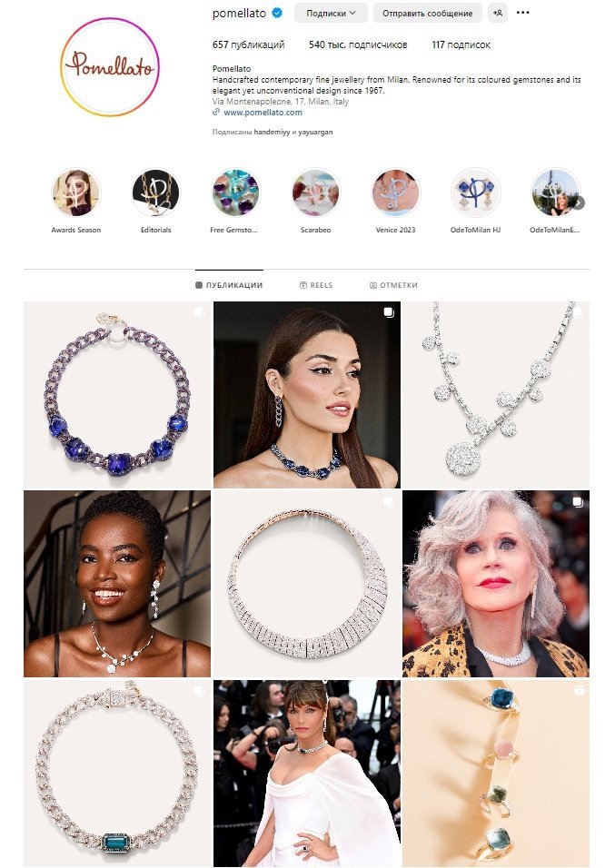This screenshot has width=615, height=868.
Task: View the 117 подписок list
Action: (461, 44)
